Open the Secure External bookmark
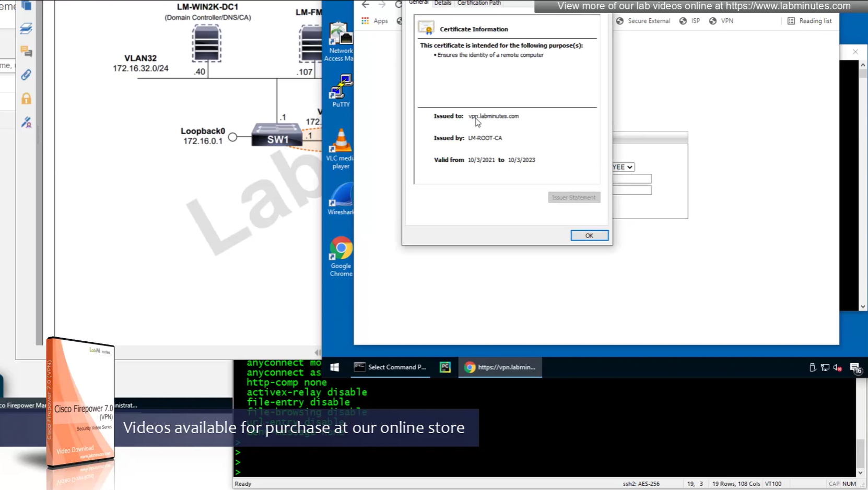868x490 pixels. tap(643, 21)
